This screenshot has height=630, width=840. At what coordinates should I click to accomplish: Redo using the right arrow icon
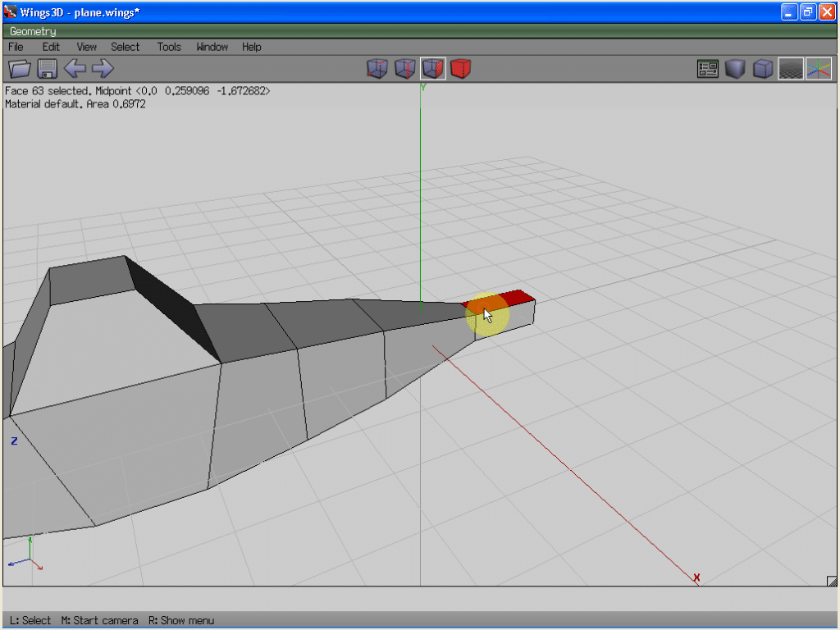(x=103, y=69)
